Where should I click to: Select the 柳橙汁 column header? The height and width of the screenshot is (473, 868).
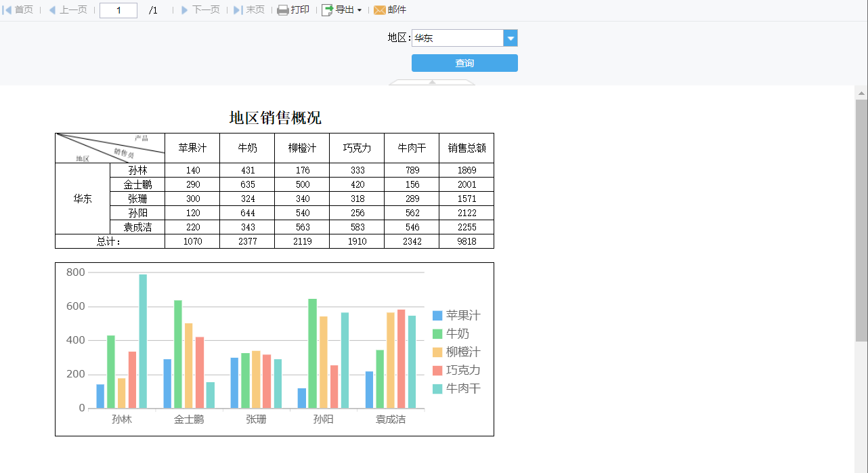(302, 148)
